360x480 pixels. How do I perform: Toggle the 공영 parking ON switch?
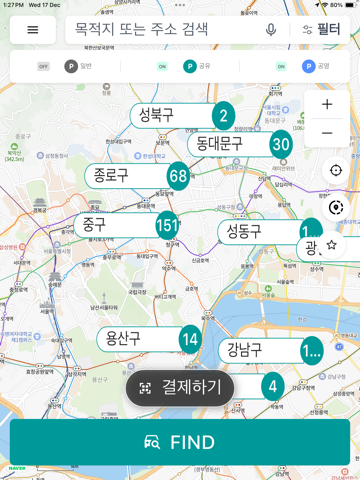[281, 66]
